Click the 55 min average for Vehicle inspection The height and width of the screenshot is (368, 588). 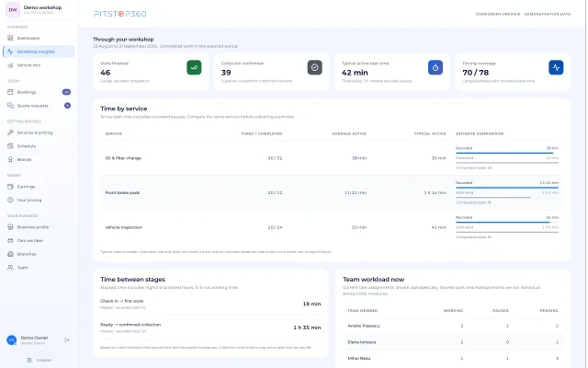(x=359, y=227)
